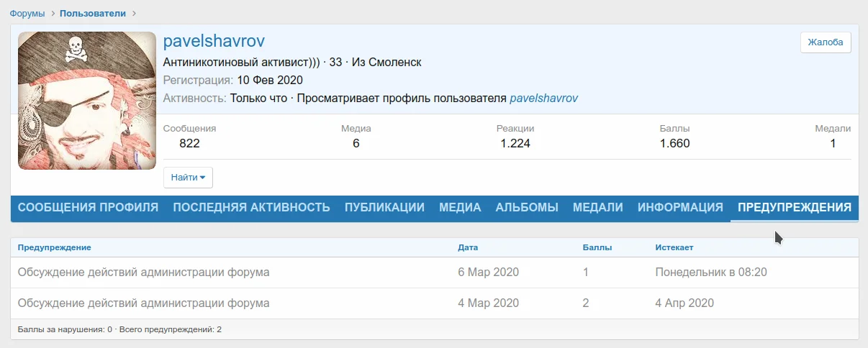Go to Форумы breadcrumb link

pyautogui.click(x=27, y=14)
